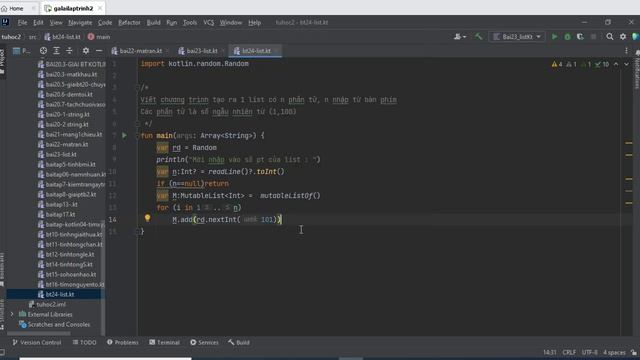The width and height of the screenshot is (640, 360).
Task: Close the bt24-list.kt editor tab
Action: (x=276, y=51)
